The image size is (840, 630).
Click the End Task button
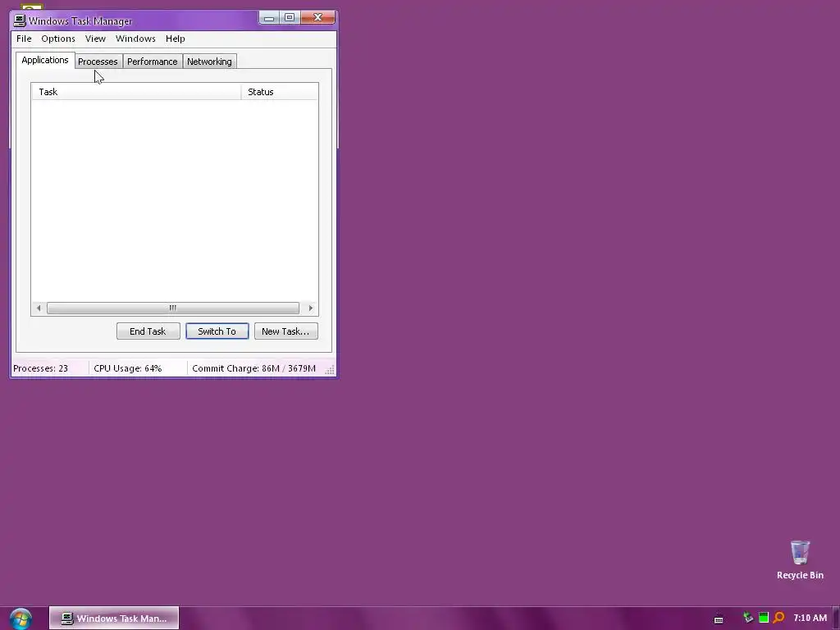(148, 331)
